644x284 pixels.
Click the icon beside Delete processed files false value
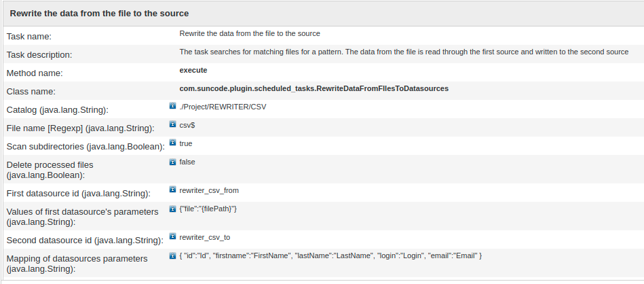tap(173, 162)
